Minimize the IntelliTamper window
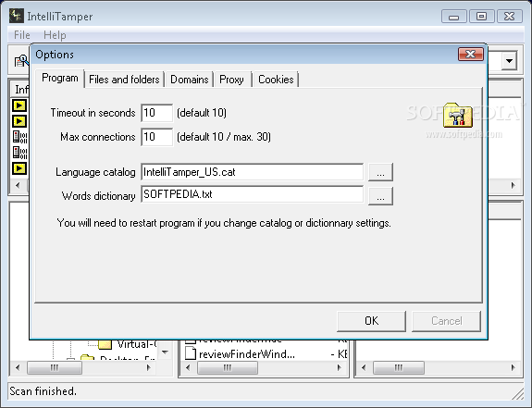Viewport: 532px width, 408px height. 454,17
